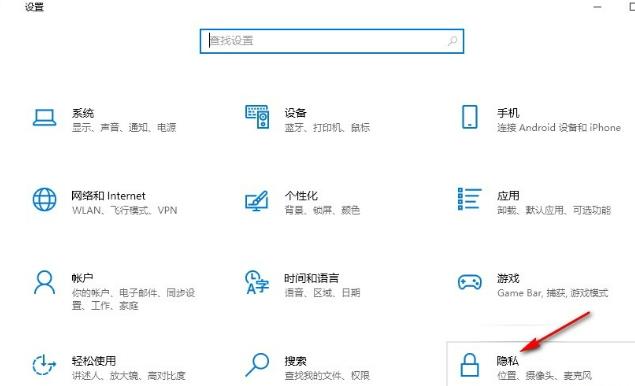Screen dimensions: 635x386
Task: Open the Phone icon
Action: (470, 117)
